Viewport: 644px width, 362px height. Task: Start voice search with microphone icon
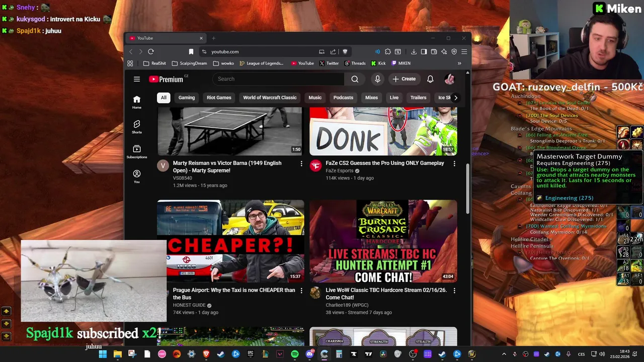click(377, 79)
